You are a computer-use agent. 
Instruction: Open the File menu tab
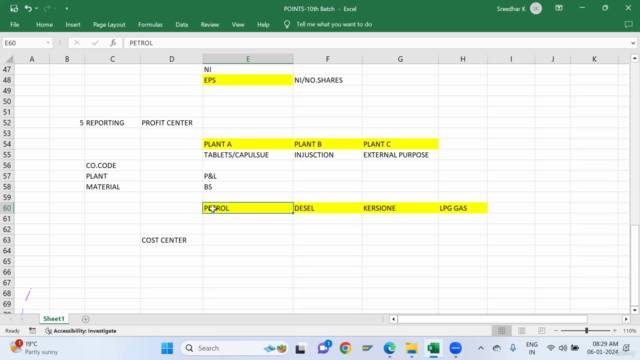point(15,24)
